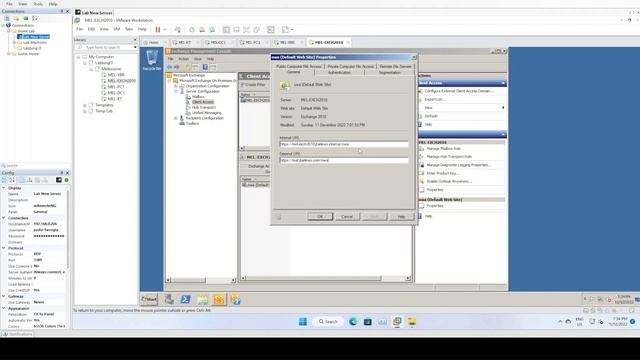Launch PowerShell from the VM taskbar
The image size is (640, 360).
pos(186,300)
